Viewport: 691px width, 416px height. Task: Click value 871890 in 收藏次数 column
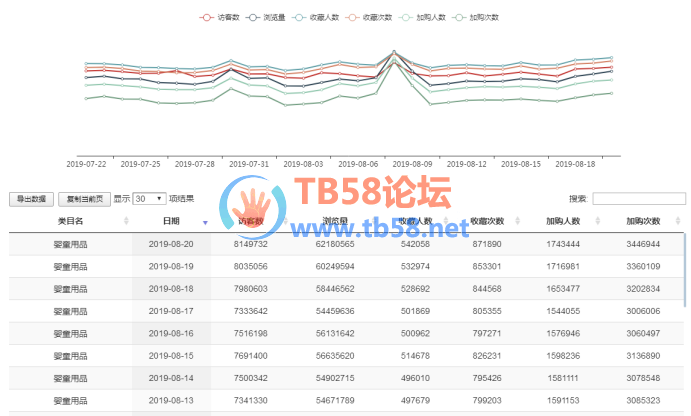[487, 244]
